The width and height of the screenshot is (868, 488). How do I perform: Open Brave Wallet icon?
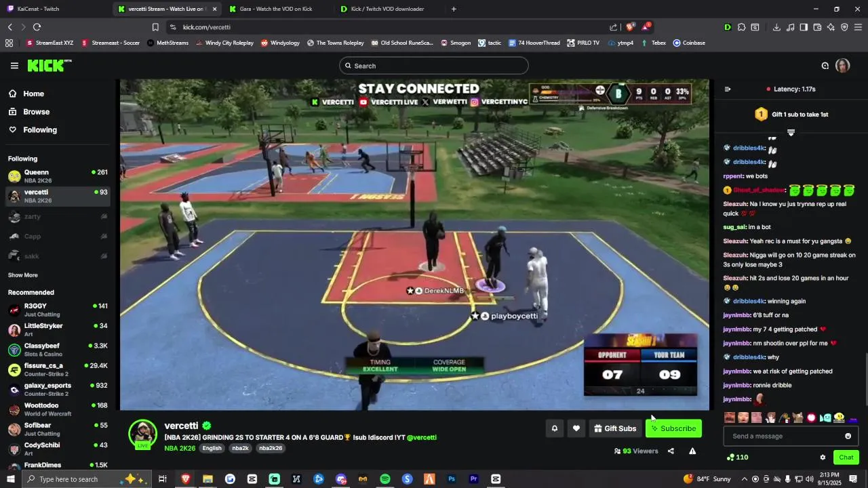[817, 27]
